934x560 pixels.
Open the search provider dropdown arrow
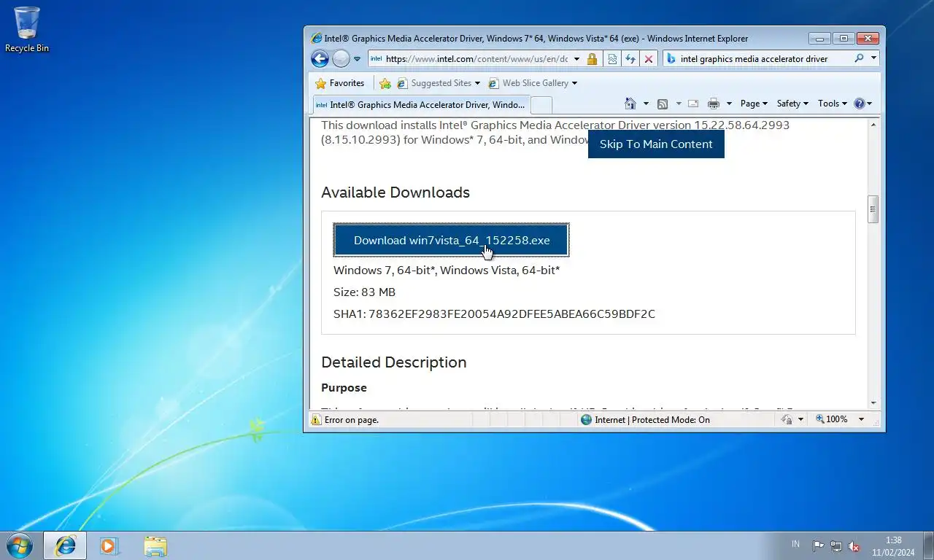(874, 59)
